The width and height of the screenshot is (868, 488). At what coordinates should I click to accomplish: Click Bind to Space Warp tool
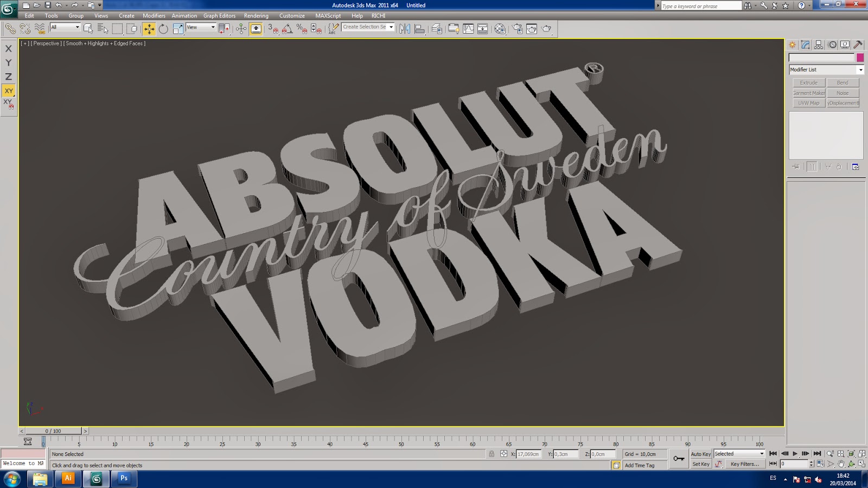(x=40, y=29)
